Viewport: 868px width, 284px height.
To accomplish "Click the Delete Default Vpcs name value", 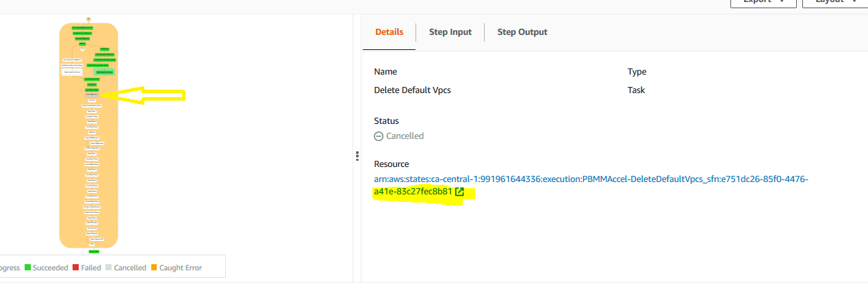I will [x=412, y=90].
